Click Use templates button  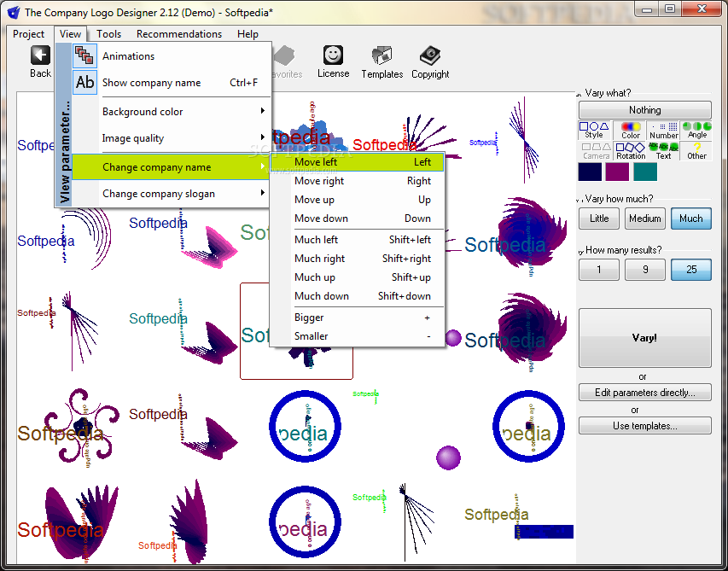tap(645, 426)
